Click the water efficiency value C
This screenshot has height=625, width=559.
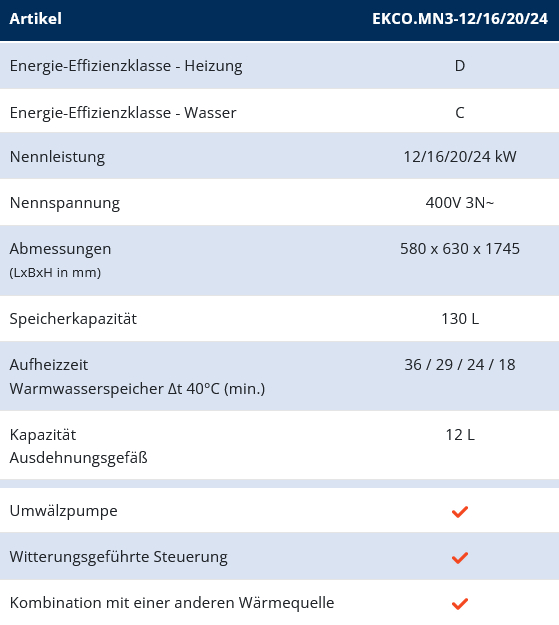(460, 113)
